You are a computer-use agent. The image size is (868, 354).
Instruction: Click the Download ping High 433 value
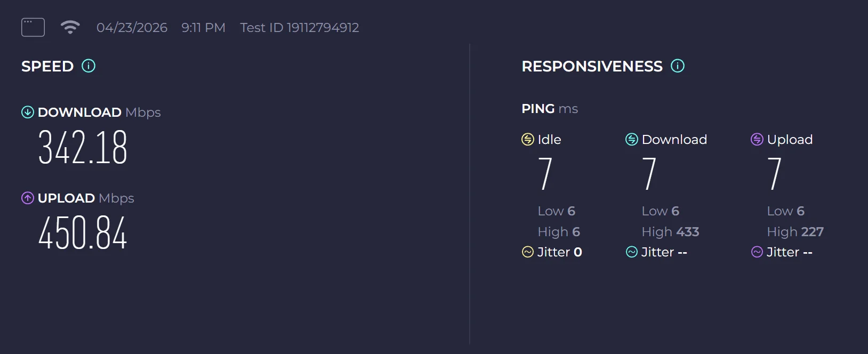point(670,232)
